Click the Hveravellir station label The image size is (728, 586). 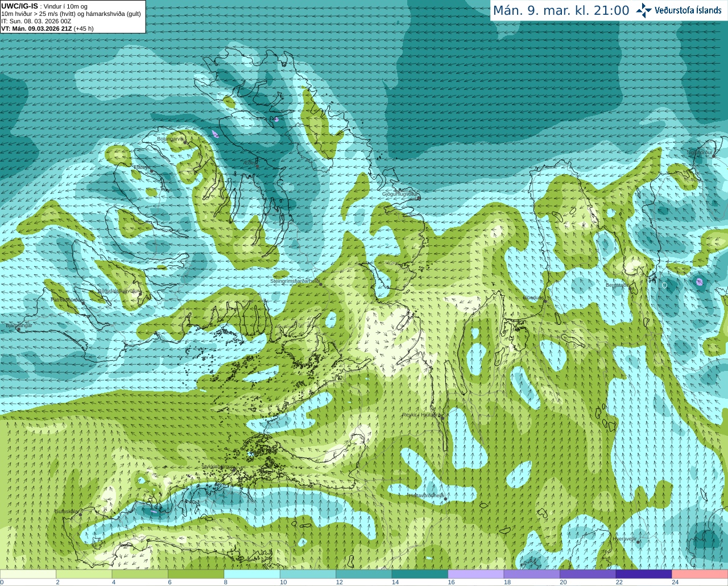(624, 538)
